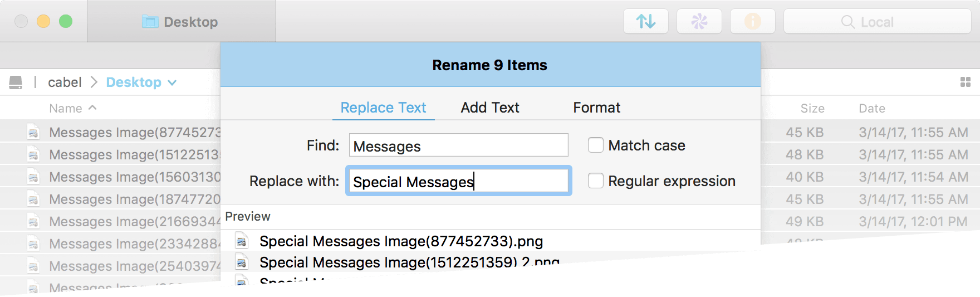This screenshot has width=980, height=297.
Task: Switch to the Format tab
Action: (x=596, y=108)
